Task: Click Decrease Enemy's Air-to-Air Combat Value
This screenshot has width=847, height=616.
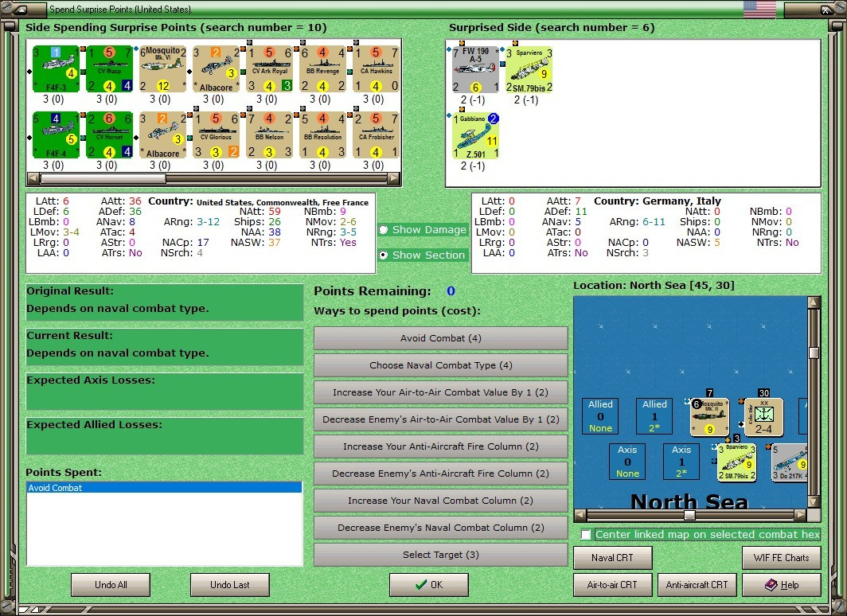Action: 441,419
